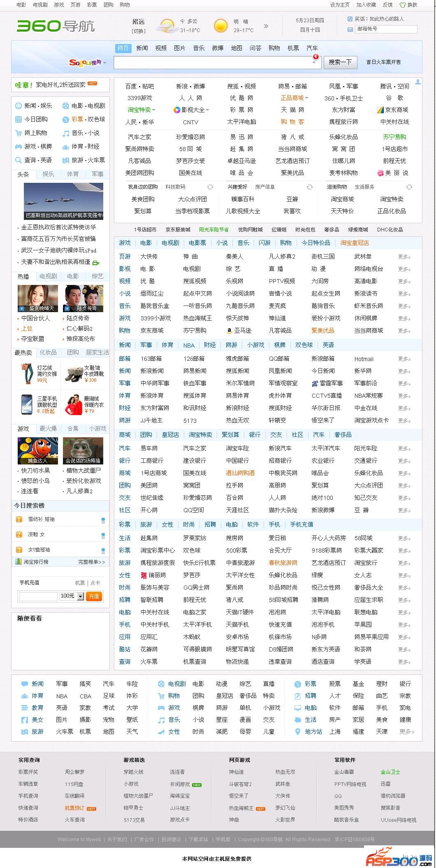The width and height of the screenshot is (436, 868).
Task: Click the 彩票 number-5 icon in bottom navigation
Action: 298,684
